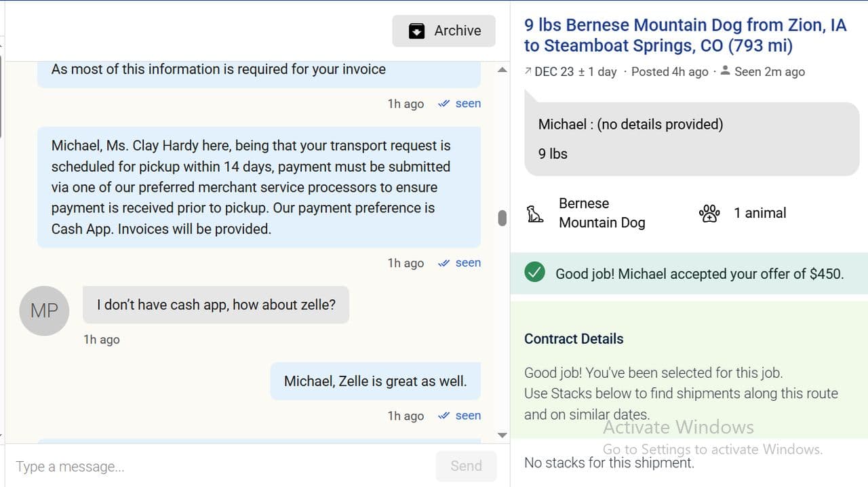Select the 'how about zelle?' message bubble

(216, 305)
